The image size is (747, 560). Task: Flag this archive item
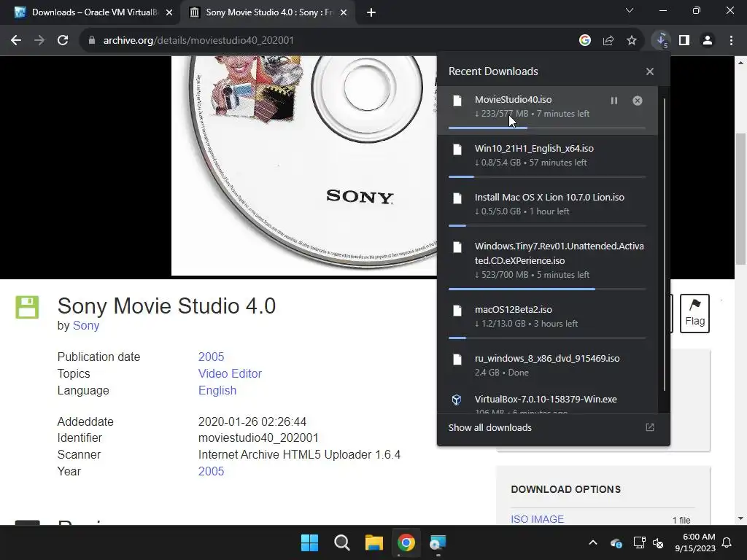[694, 314]
